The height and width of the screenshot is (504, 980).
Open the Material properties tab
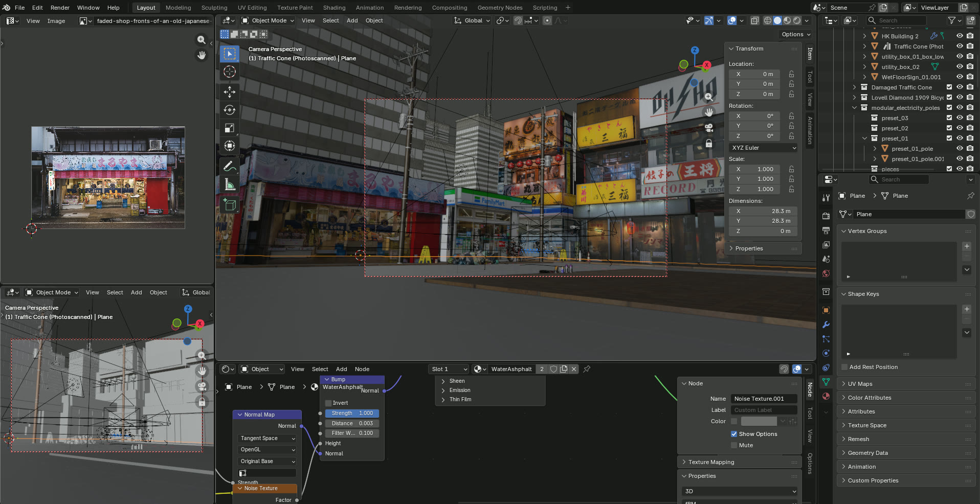(x=826, y=396)
